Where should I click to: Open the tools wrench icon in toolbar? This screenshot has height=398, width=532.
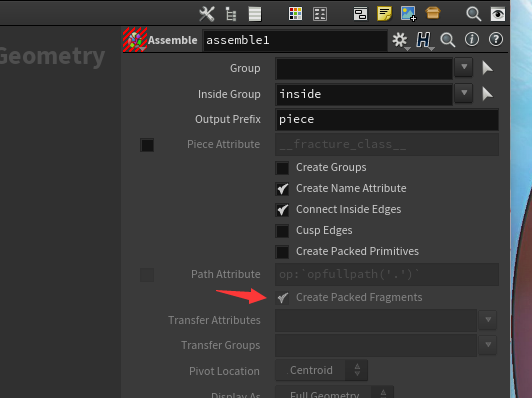point(207,14)
